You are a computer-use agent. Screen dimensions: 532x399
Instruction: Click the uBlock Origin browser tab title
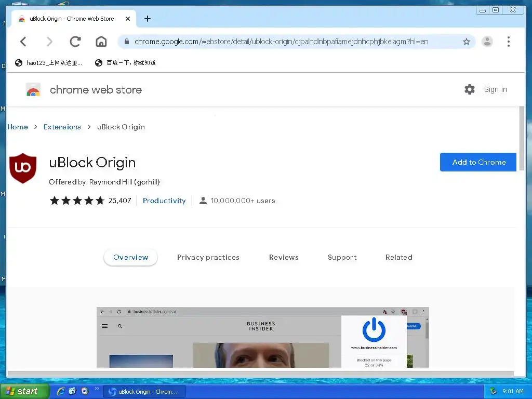[x=72, y=19]
